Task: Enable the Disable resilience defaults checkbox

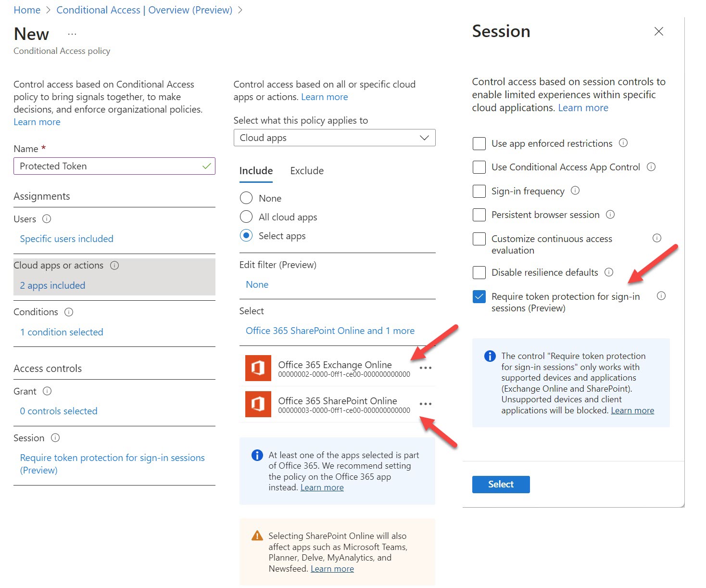Action: pyautogui.click(x=479, y=272)
